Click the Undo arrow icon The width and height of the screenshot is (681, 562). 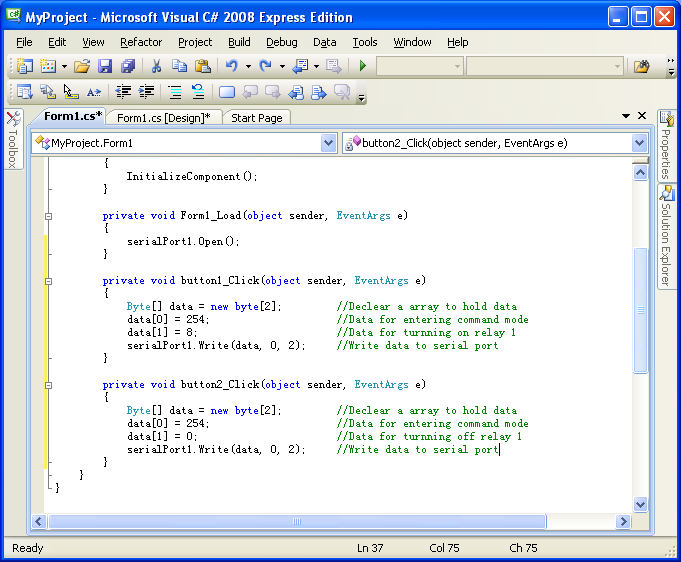click(232, 66)
